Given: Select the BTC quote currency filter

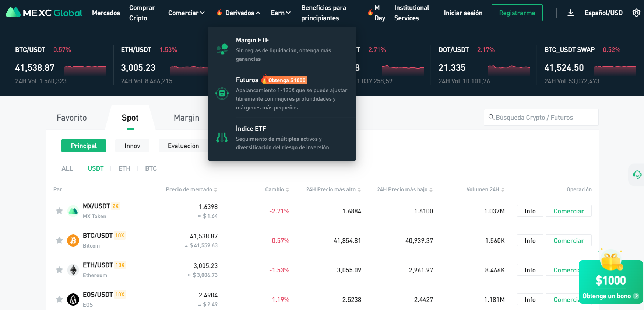Looking at the screenshot, I should tap(151, 168).
